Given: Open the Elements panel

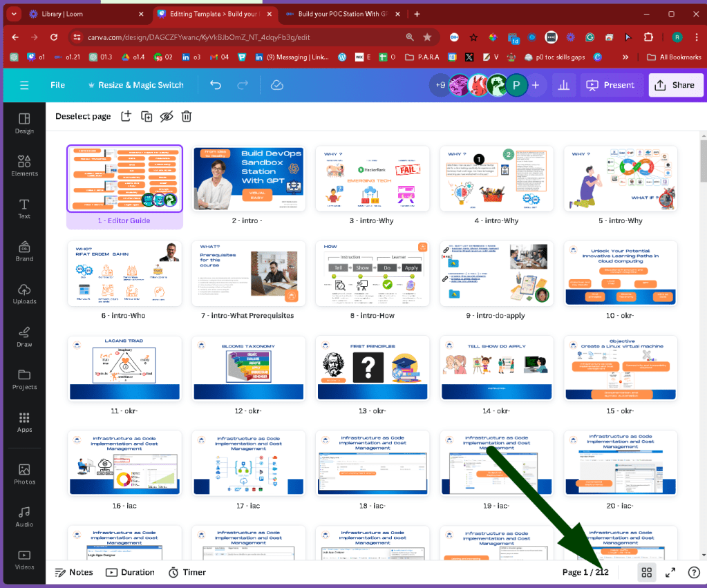Looking at the screenshot, I should (x=24, y=166).
